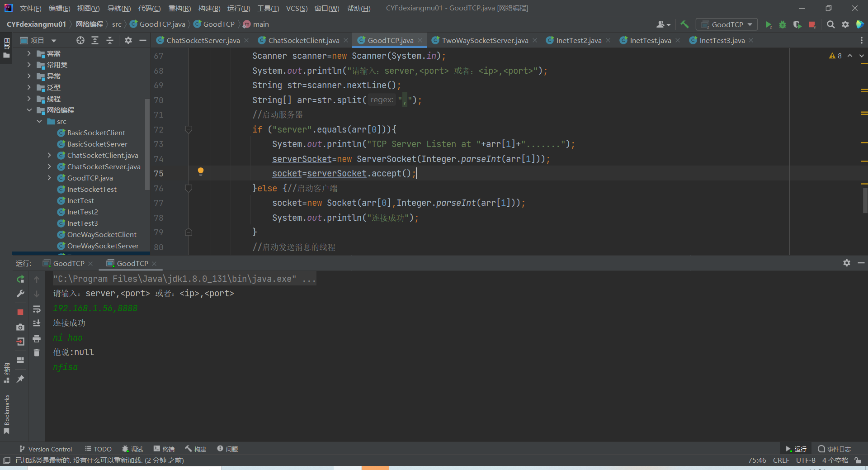Stop process with red square in run panel
This screenshot has height=470, width=868.
coord(20,312)
